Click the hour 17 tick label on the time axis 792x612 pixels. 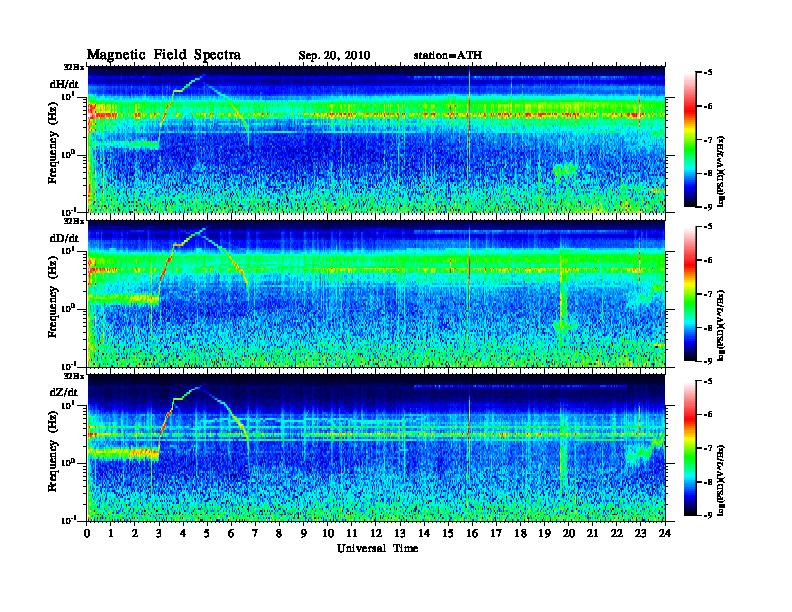tap(496, 533)
